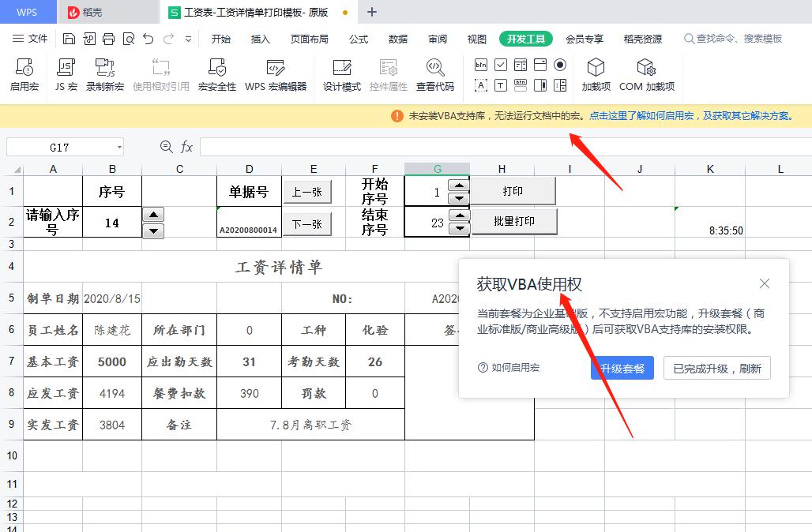Open the 会员专享 tab
This screenshot has height=532, width=812.
[x=585, y=39]
